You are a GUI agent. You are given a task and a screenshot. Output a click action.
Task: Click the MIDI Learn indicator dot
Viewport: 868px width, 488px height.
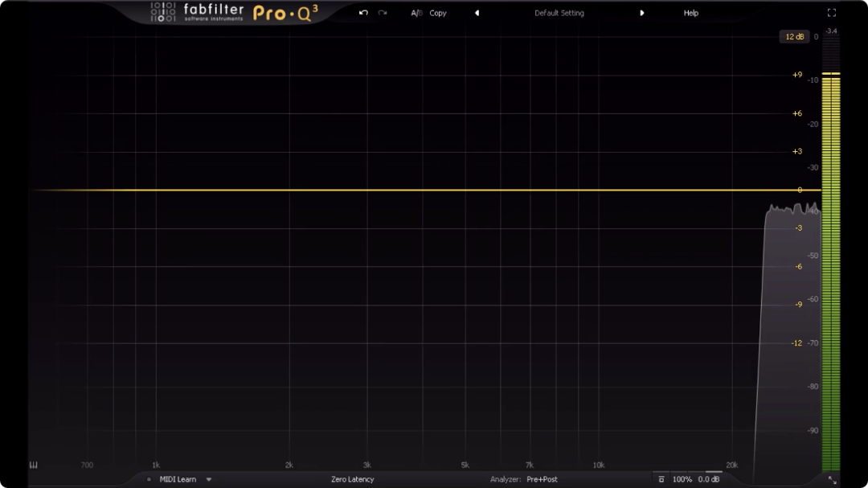click(149, 479)
